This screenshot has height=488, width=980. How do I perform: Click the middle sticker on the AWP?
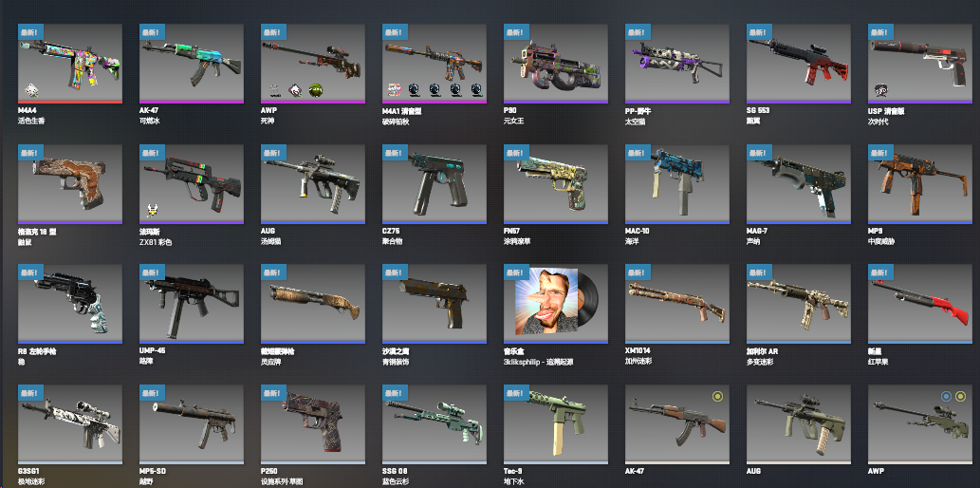294,89
